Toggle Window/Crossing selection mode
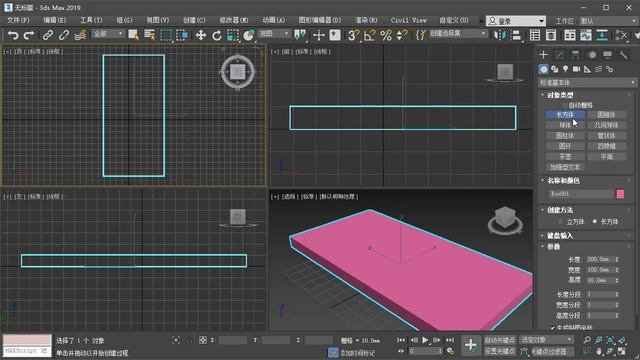The width and height of the screenshot is (640, 360). (x=182, y=35)
